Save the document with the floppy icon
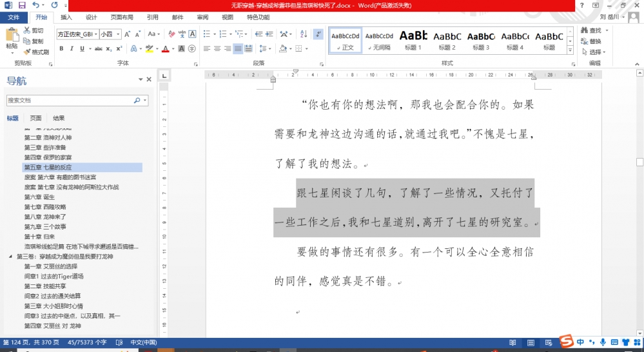The width and height of the screenshot is (644, 352). click(x=22, y=5)
